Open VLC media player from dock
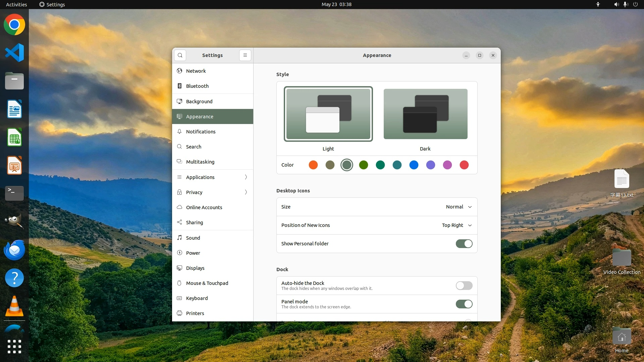644x362 pixels. click(x=14, y=306)
